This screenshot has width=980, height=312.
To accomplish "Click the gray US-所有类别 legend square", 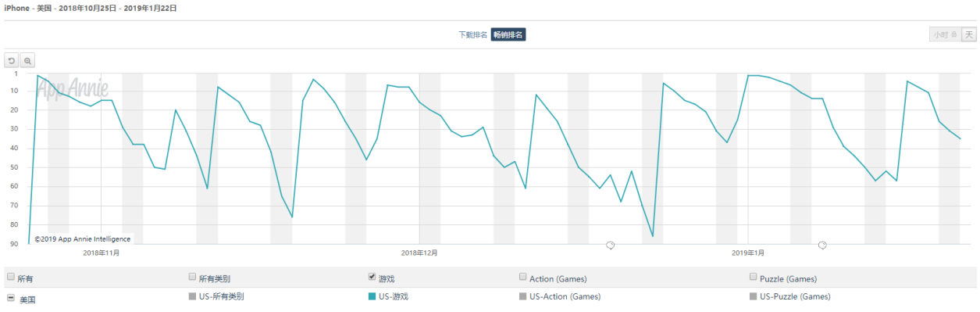I will pos(192,296).
